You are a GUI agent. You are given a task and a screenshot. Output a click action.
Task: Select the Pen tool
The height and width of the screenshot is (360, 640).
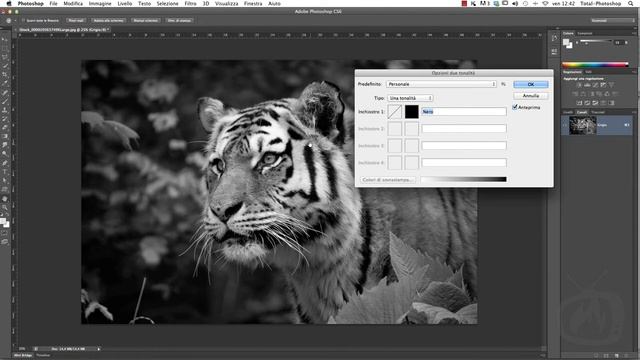tap(5, 162)
